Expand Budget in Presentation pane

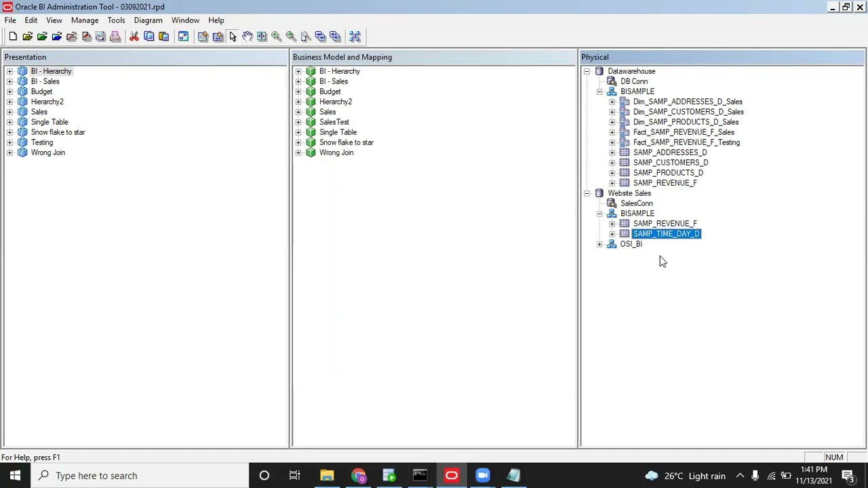[9, 91]
